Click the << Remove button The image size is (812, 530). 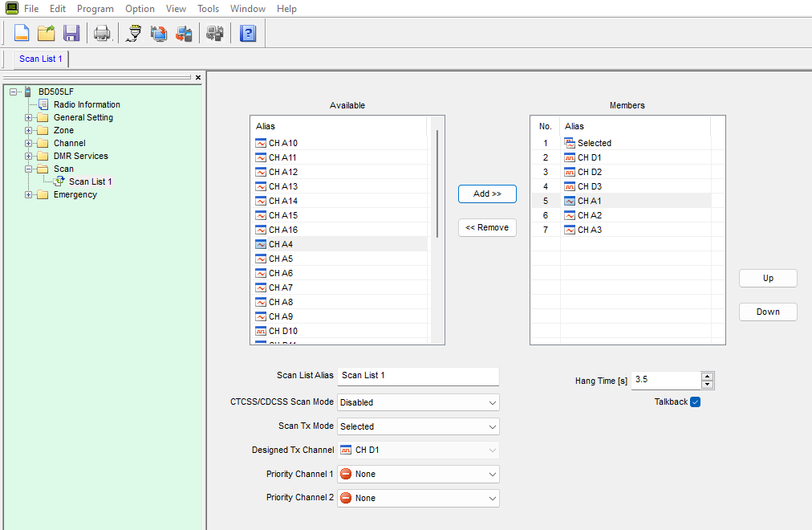[x=487, y=227]
